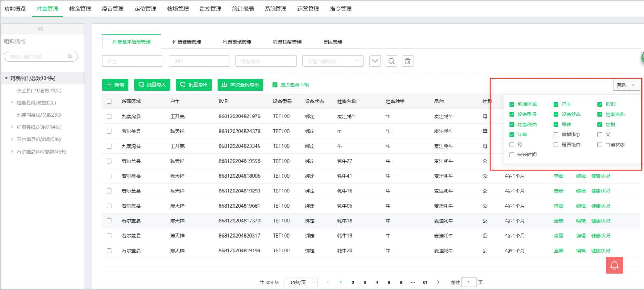Collapse the sidebar with double-arrow icon
644x290 pixels.
pos(41,29)
